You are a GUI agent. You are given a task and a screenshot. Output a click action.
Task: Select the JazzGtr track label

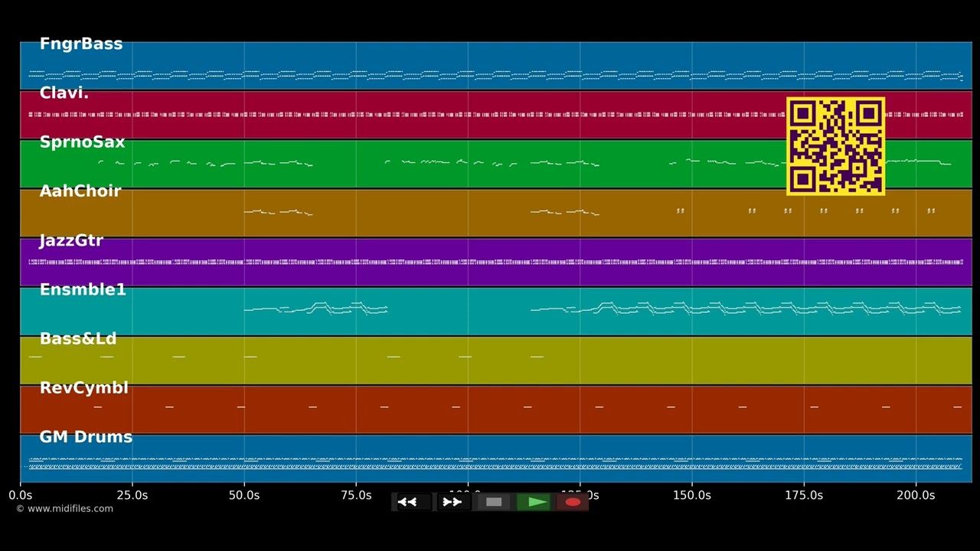(71, 240)
